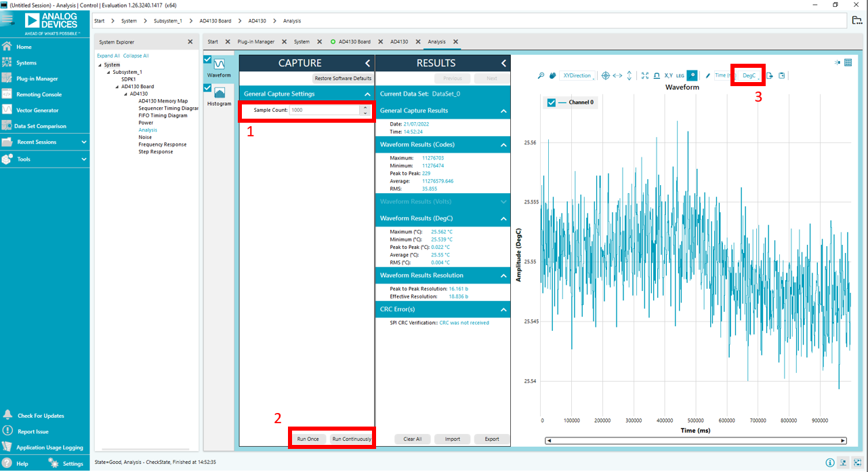
Task: Collapse the Waveform Results (Codes) section
Action: [x=503, y=144]
